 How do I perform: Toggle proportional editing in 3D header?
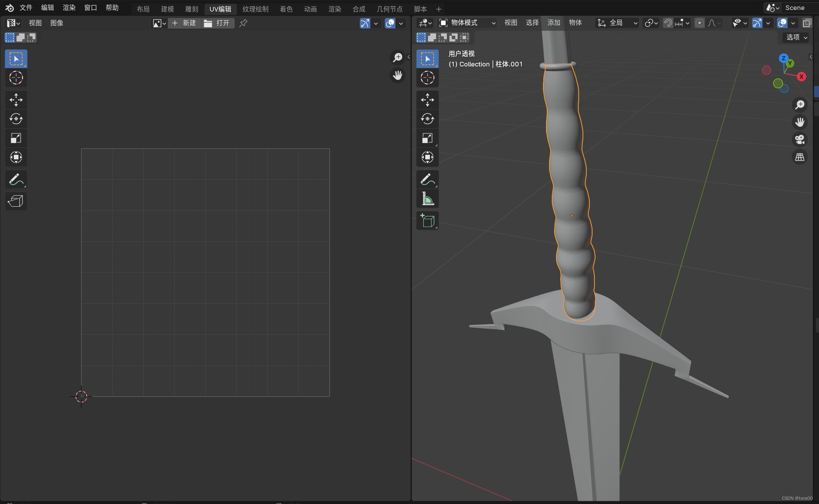coord(699,23)
